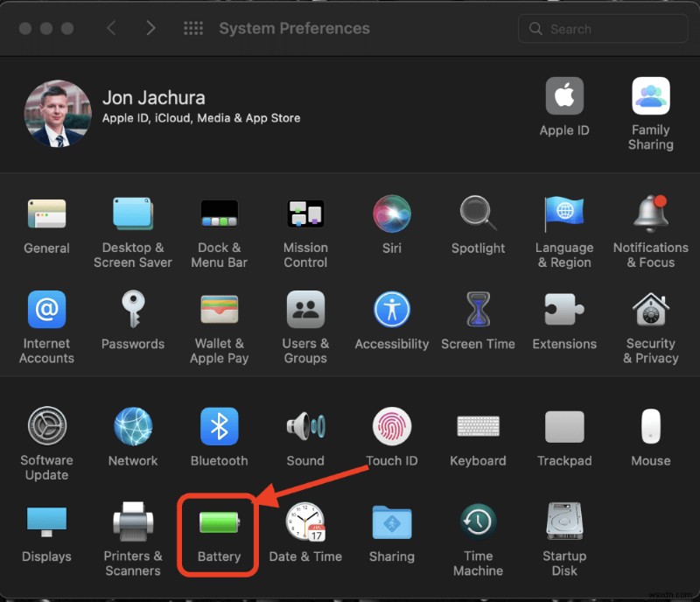Select Desktop & Screen Saver
This screenshot has width=700, height=602.
click(x=133, y=213)
